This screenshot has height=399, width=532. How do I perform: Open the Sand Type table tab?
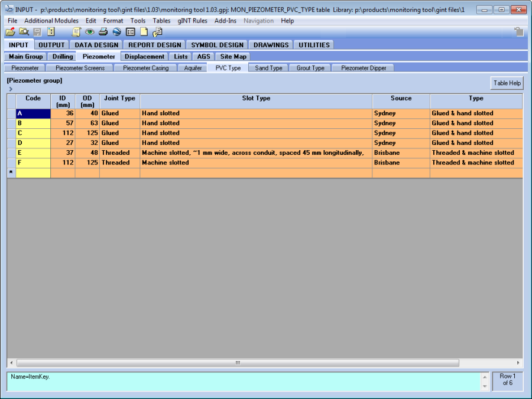pos(268,68)
